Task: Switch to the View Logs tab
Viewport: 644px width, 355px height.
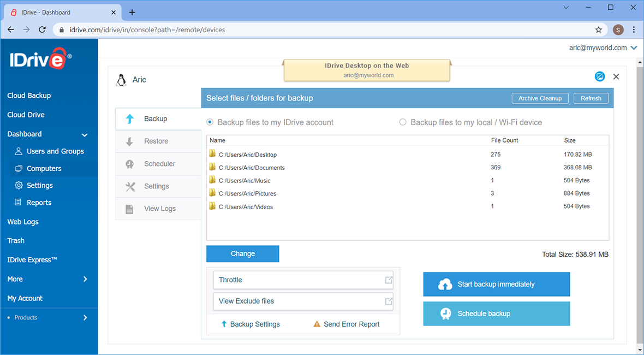Action: (x=158, y=209)
